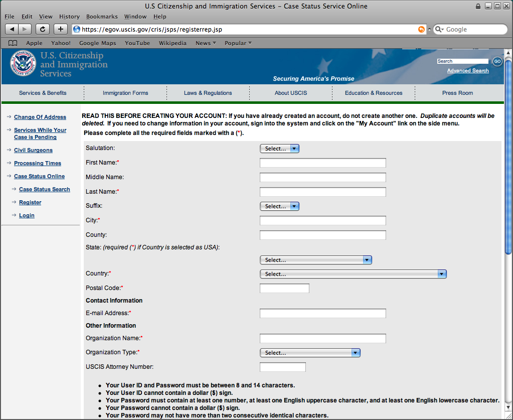This screenshot has width=513, height=420.
Task: Open the Salutation dropdown
Action: tap(279, 149)
